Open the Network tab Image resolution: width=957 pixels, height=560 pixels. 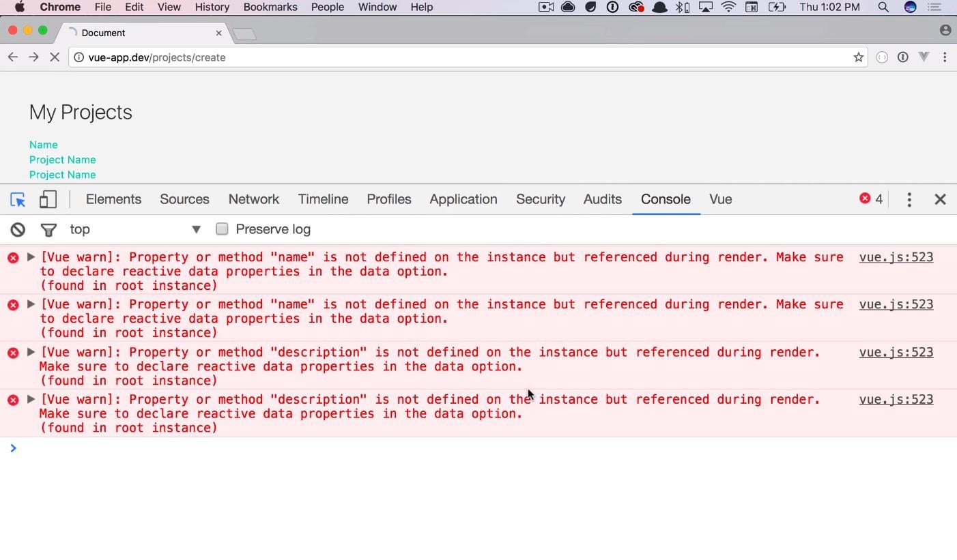point(253,199)
